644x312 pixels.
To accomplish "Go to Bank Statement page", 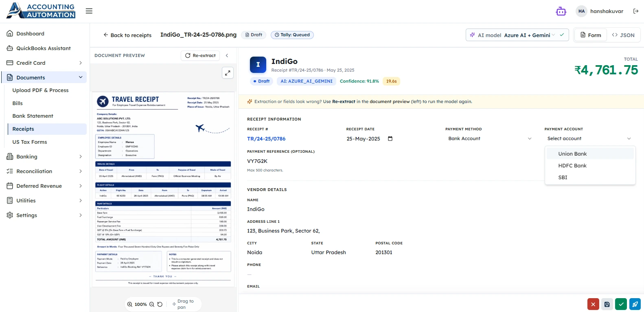I will [47, 116].
